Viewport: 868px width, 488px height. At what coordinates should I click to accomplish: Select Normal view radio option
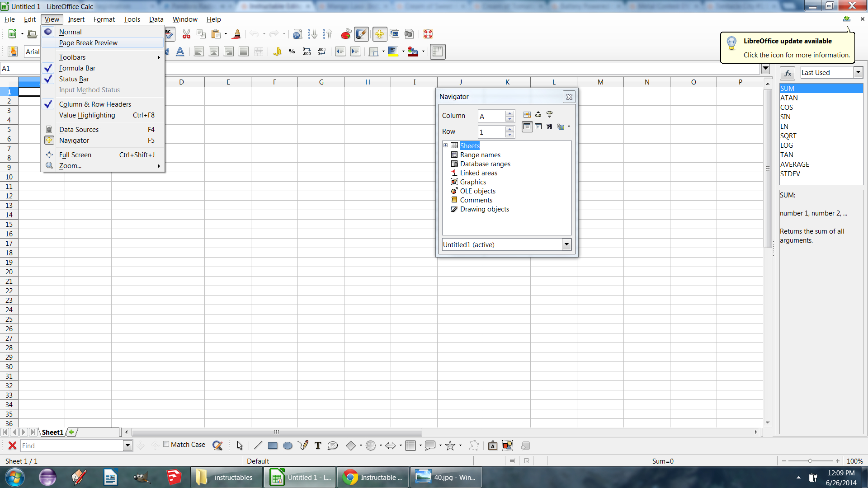tap(102, 32)
